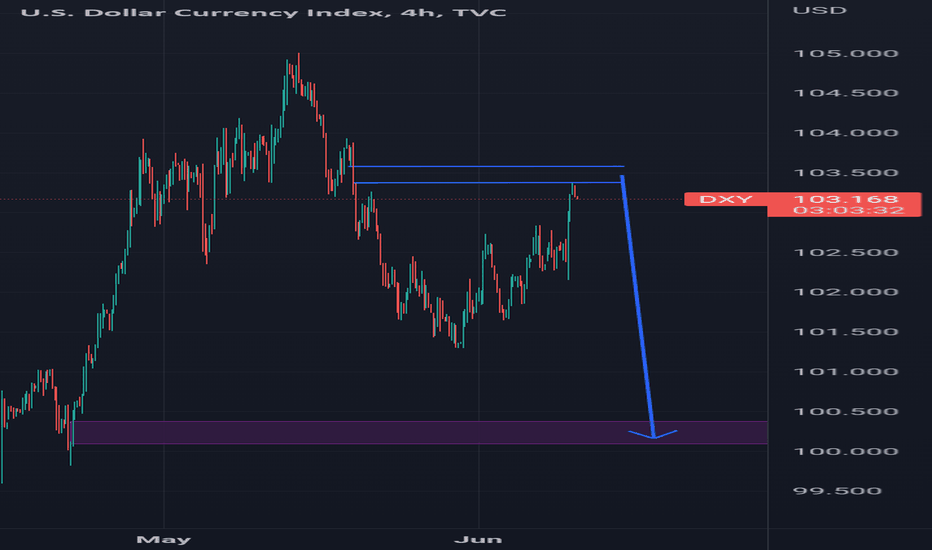Click the 103.500 price axis label
The height and width of the screenshot is (550, 932).
pyautogui.click(x=845, y=173)
